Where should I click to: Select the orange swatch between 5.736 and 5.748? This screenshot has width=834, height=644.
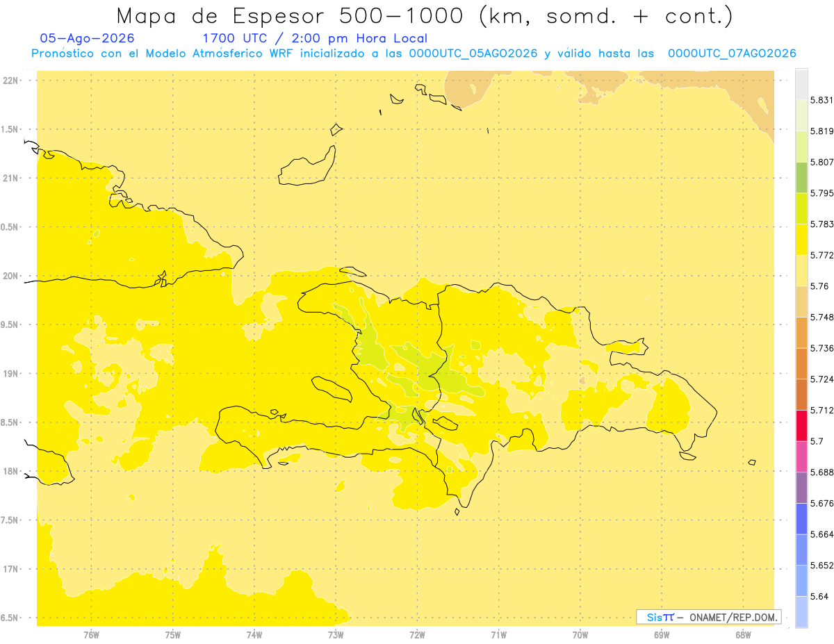[801, 332]
